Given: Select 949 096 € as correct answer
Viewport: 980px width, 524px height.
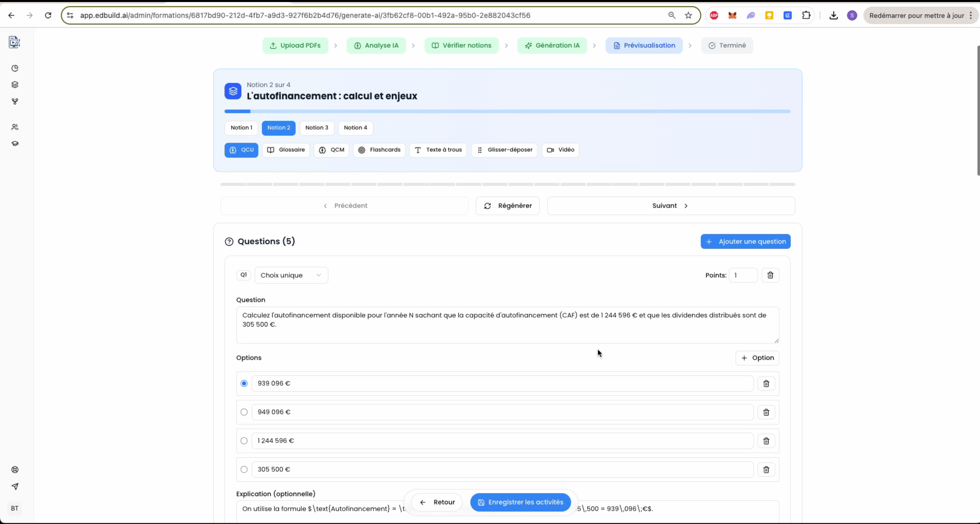Looking at the screenshot, I should pos(244,412).
